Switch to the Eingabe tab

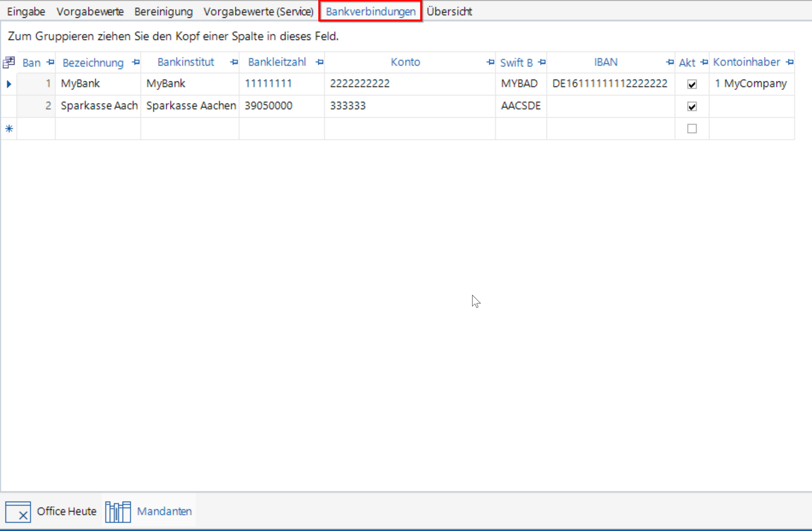point(26,12)
